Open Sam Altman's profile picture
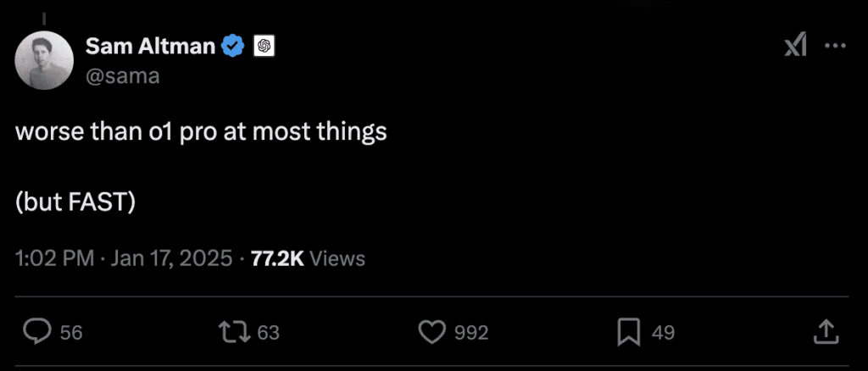Screen dimensions: 868x371 [45, 60]
